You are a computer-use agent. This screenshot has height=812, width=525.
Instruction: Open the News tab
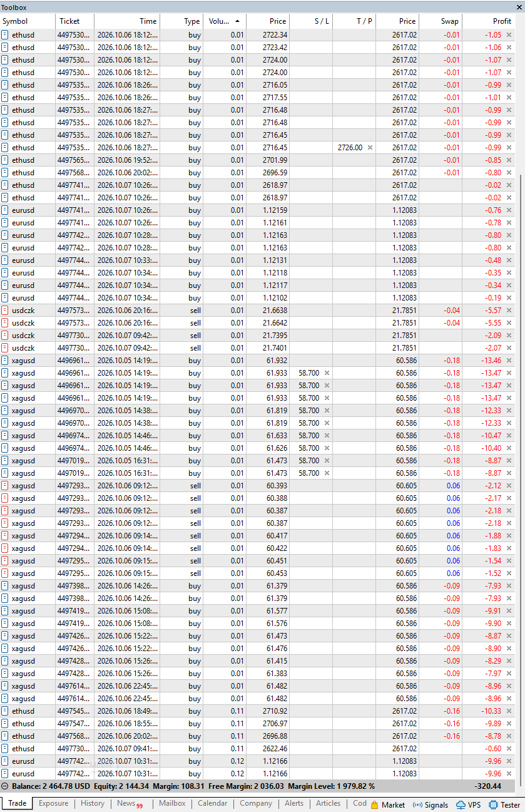point(130,804)
